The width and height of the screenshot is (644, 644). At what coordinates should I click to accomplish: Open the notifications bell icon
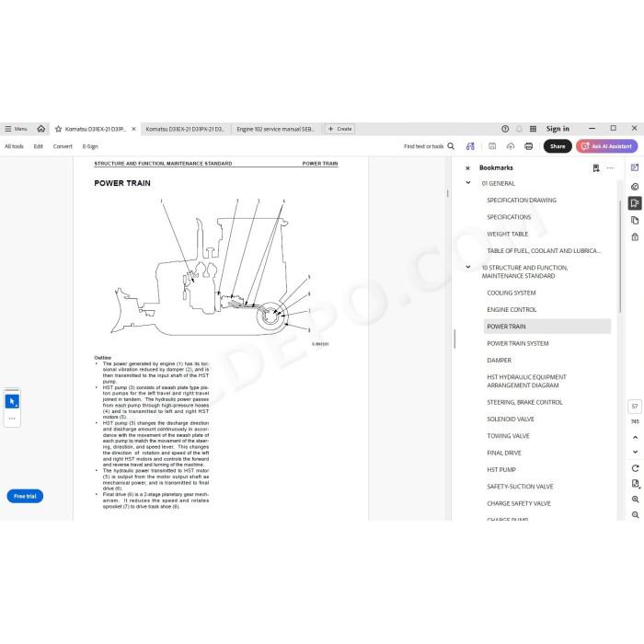pyautogui.click(x=519, y=129)
